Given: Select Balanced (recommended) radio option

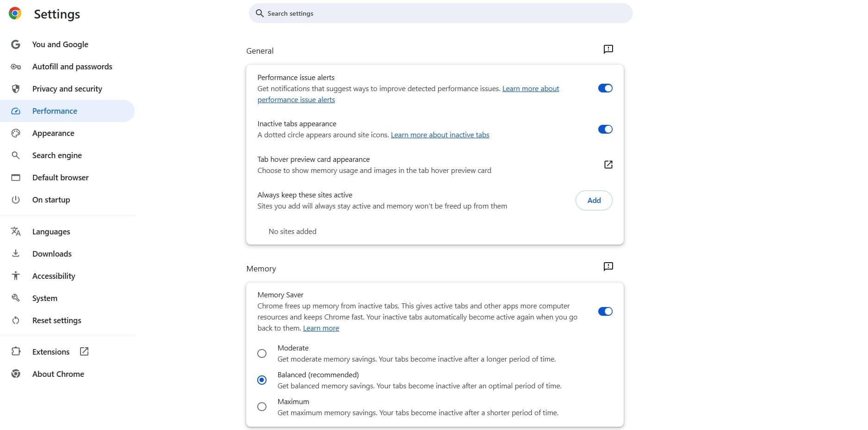Looking at the screenshot, I should click(x=262, y=380).
